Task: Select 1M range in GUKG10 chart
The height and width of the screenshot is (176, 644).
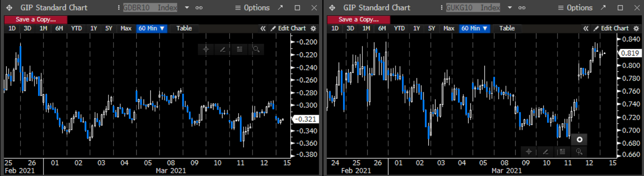Action: [x=366, y=28]
